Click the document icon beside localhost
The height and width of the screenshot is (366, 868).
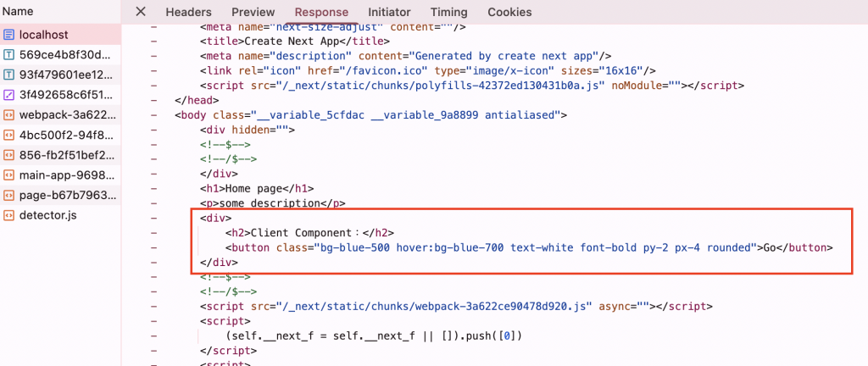tap(8, 35)
